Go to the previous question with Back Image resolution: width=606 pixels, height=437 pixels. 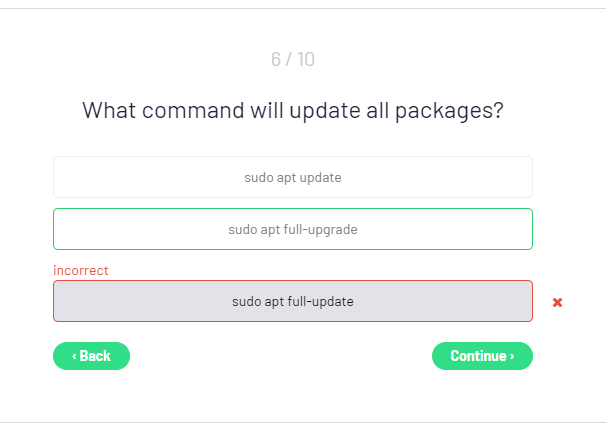[x=91, y=356]
